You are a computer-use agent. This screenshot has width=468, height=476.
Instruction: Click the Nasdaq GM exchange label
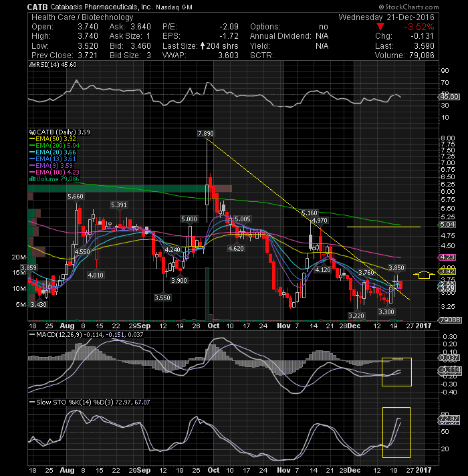174,7
